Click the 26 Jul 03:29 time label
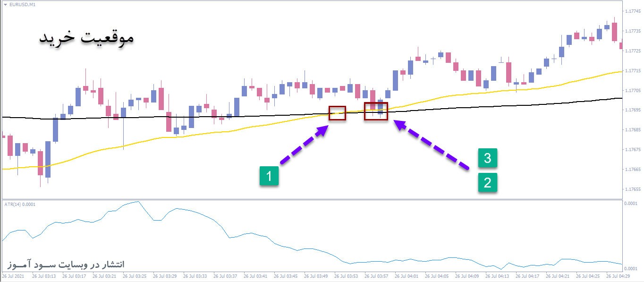This screenshot has width=644, height=282. click(165, 276)
